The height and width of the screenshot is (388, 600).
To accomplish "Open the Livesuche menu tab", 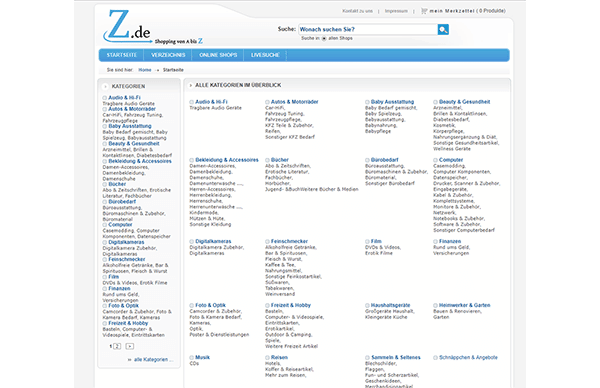I will tap(265, 55).
